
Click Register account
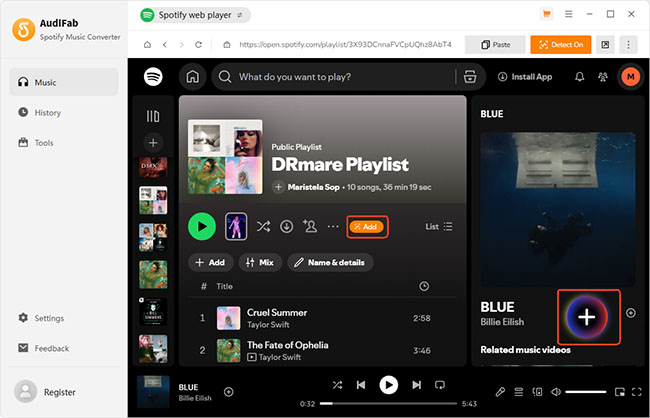46,392
